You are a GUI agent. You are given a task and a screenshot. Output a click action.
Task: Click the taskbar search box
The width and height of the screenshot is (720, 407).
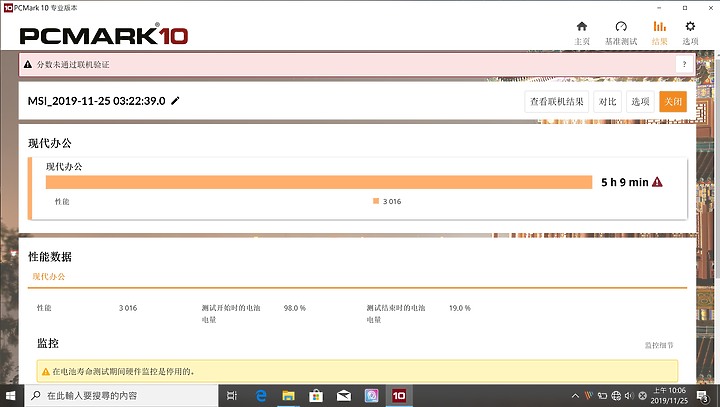pyautogui.click(x=121, y=396)
